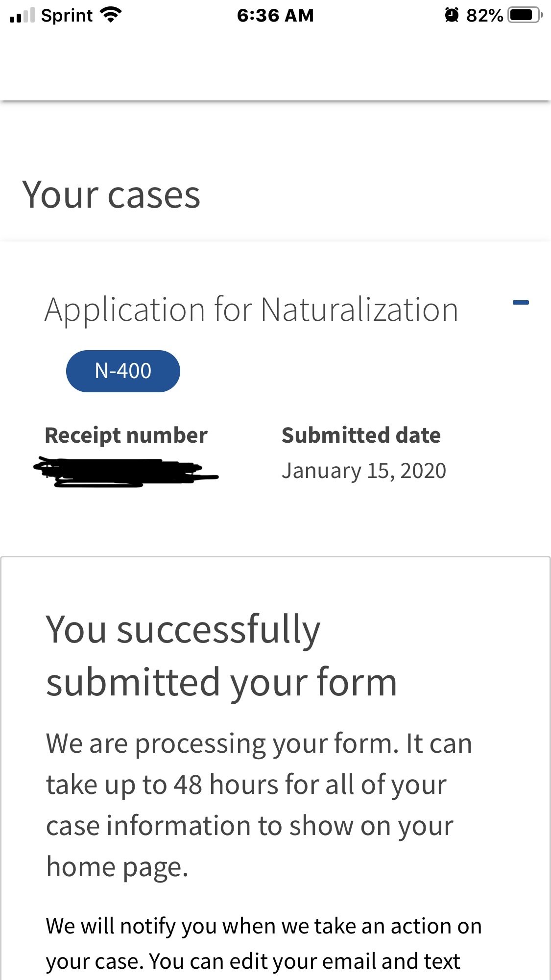
Task: Tap the You successfully submitted heading
Action: [x=221, y=656]
